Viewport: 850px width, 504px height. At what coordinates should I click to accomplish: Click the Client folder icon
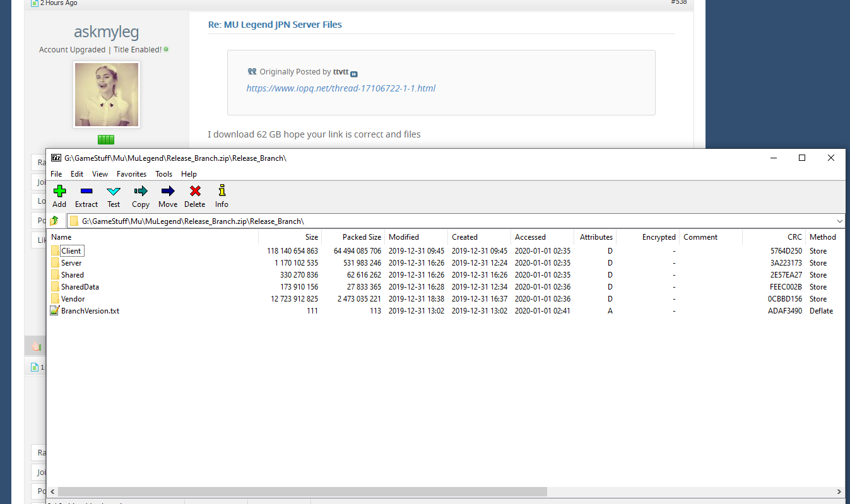(55, 251)
